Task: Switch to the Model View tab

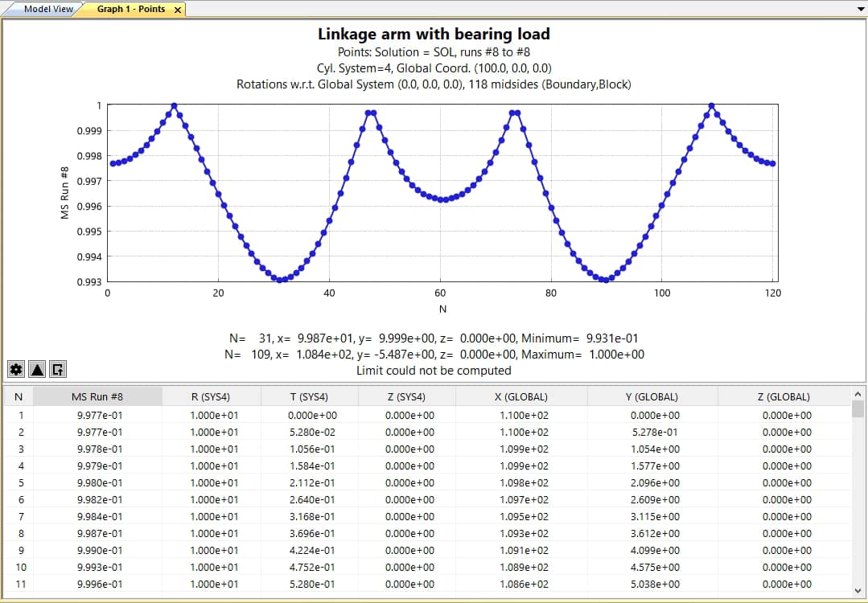Action: click(48, 10)
